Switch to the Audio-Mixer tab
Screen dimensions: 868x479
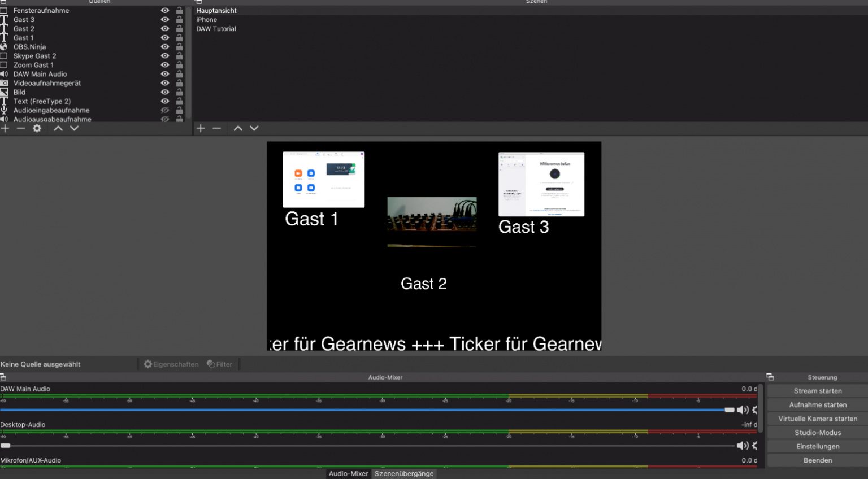coord(348,474)
